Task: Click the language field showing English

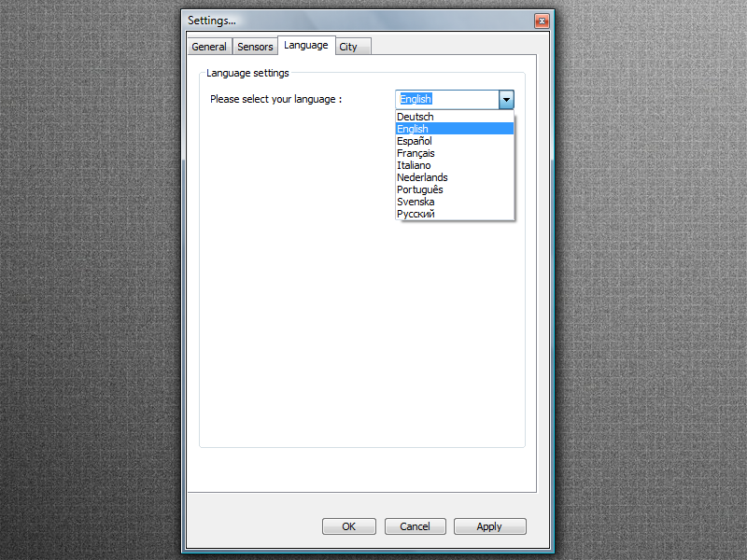Action: (x=446, y=100)
